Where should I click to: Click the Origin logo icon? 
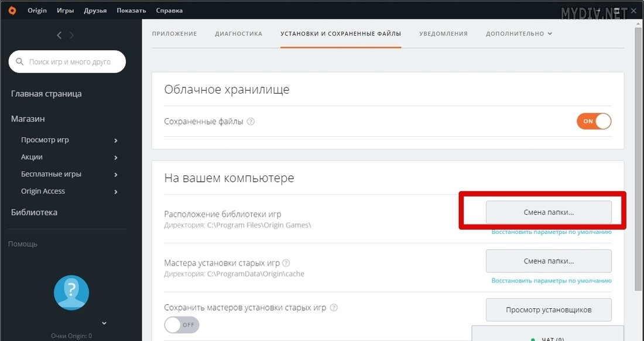[12, 11]
